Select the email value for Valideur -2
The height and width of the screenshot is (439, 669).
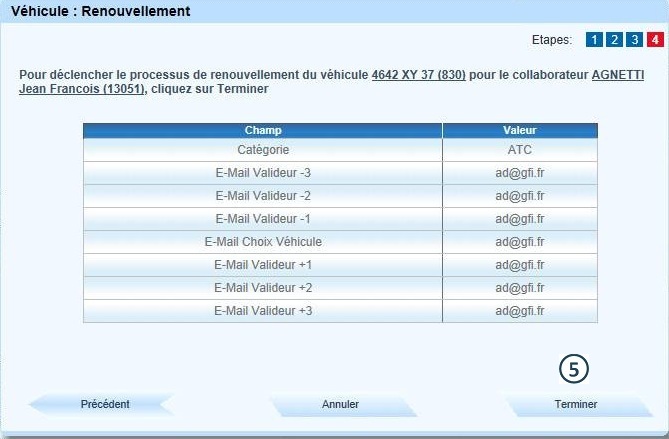pos(519,196)
